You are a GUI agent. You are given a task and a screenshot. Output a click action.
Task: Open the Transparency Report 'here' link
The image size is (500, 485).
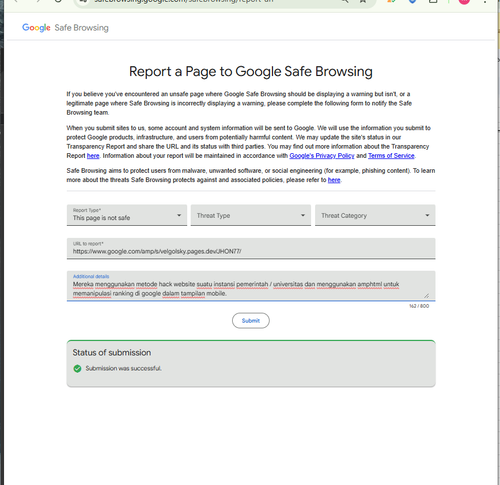pyautogui.click(x=93, y=156)
